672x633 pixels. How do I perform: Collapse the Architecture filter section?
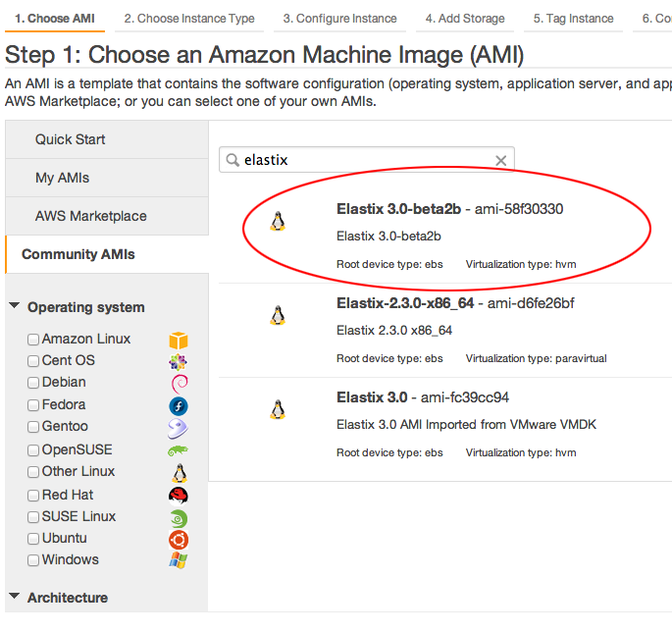[15, 596]
